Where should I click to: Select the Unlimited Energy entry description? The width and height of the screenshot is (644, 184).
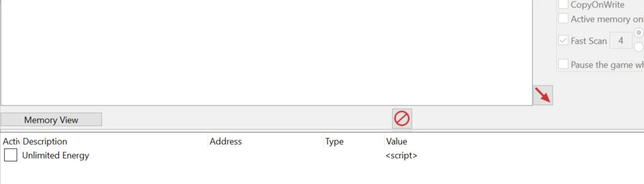pyautogui.click(x=56, y=155)
